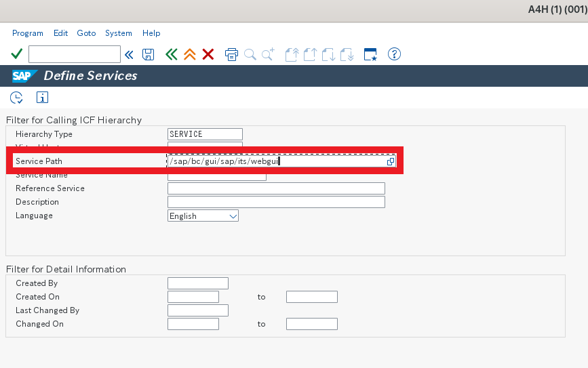Image resolution: width=588 pixels, height=368 pixels.
Task: Click the Filter for Calling ICF Hierarchy heading
Action: [74, 120]
